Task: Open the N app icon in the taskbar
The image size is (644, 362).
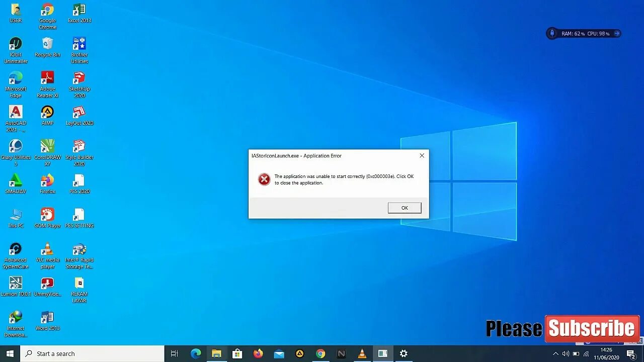Action: click(x=341, y=353)
